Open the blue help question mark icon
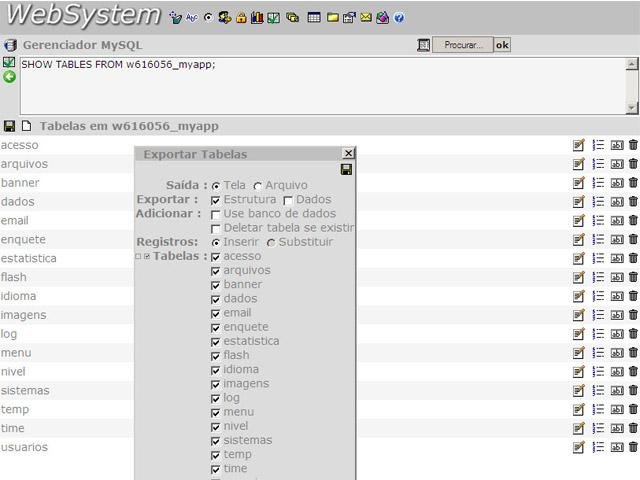The width and height of the screenshot is (640, 480). click(399, 18)
